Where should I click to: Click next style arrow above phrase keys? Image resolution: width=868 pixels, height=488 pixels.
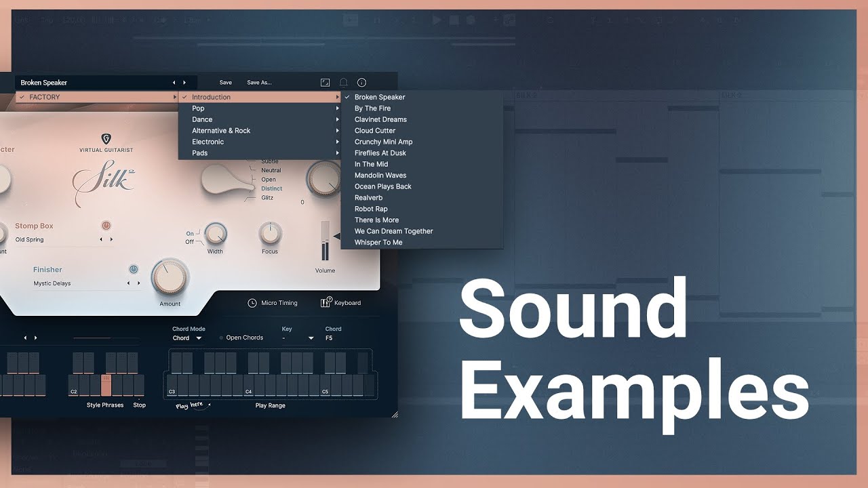35,338
